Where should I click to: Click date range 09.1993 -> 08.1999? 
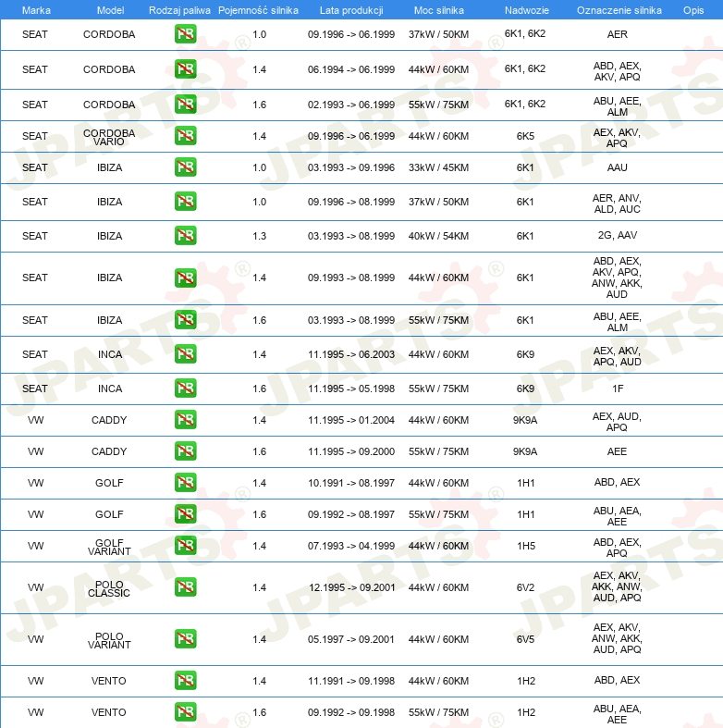(x=351, y=278)
